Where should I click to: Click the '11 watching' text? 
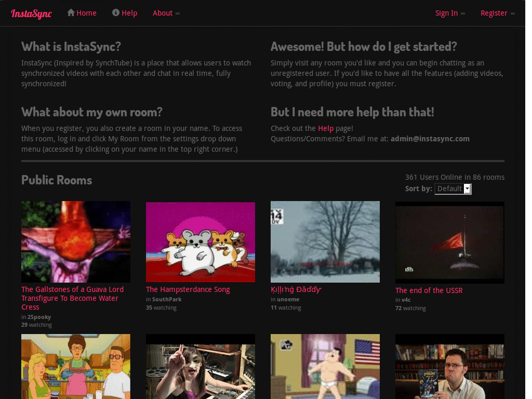coord(286,308)
